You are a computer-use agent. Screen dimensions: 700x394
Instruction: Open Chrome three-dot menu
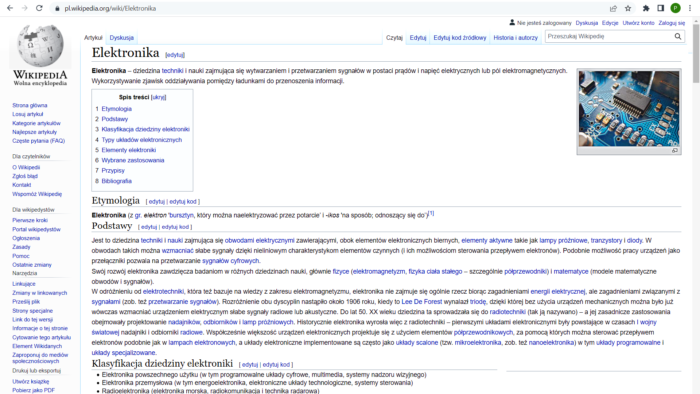pyautogui.click(x=690, y=8)
